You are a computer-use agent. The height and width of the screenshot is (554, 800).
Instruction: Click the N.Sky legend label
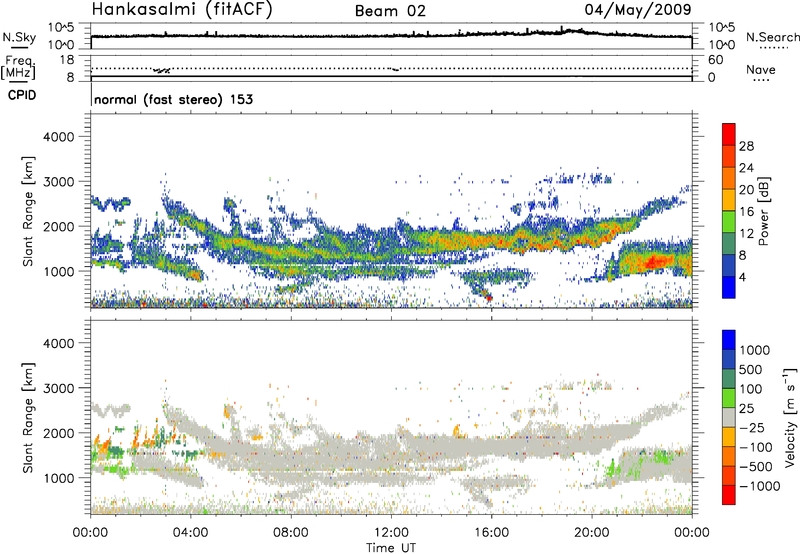(x=19, y=37)
